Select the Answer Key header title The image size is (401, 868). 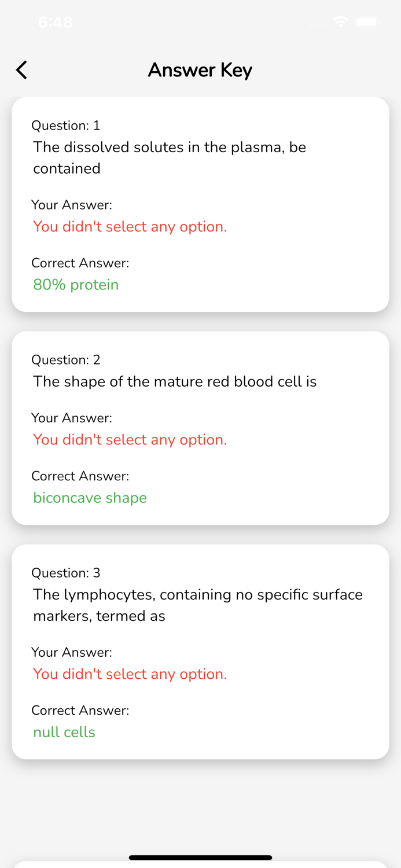[x=200, y=70]
